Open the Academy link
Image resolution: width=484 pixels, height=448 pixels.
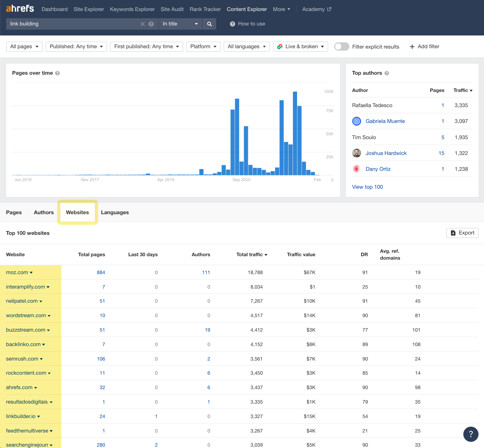tap(316, 9)
